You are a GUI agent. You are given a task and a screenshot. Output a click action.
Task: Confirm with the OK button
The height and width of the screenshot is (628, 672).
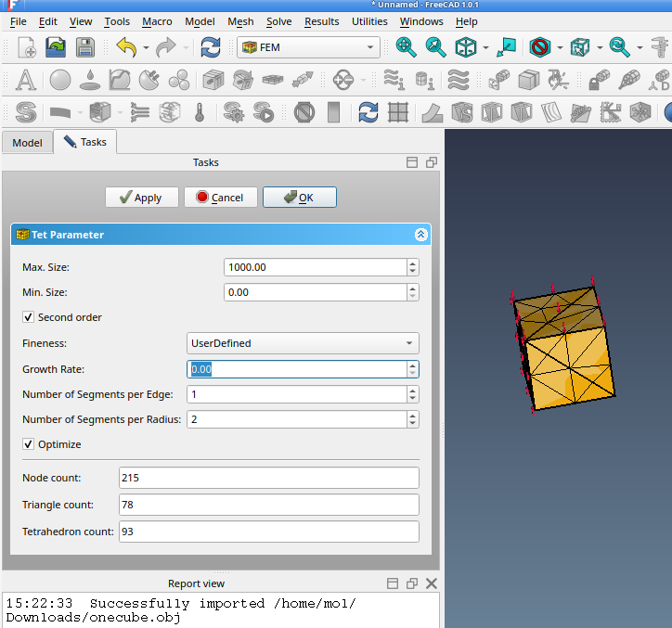click(x=300, y=198)
